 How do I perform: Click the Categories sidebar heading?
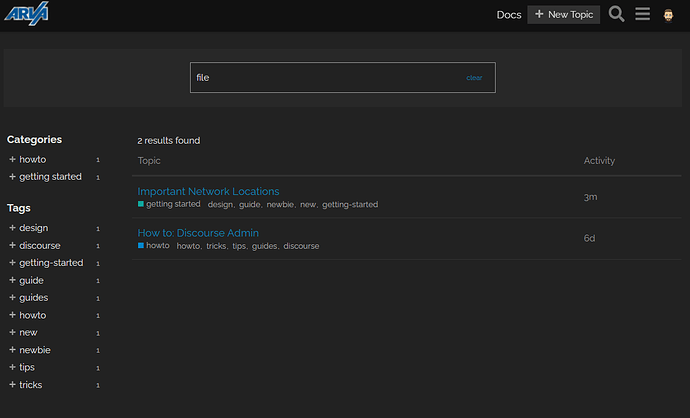(34, 139)
